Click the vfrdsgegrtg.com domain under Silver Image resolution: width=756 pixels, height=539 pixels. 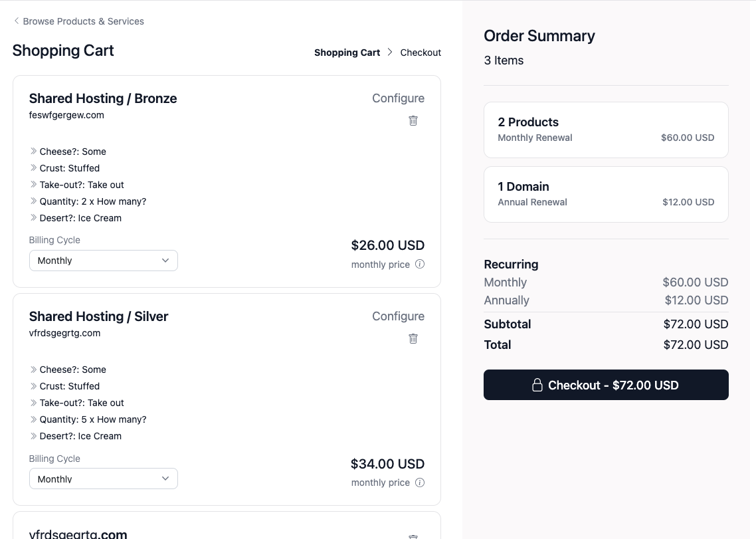point(65,333)
